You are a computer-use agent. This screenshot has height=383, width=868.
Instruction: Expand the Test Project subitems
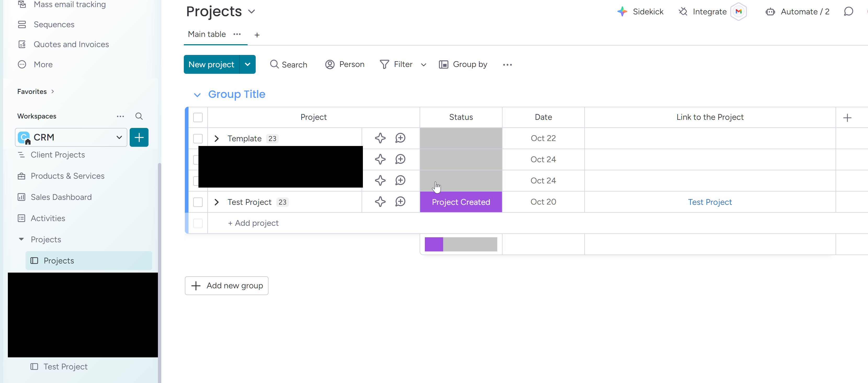click(x=217, y=202)
